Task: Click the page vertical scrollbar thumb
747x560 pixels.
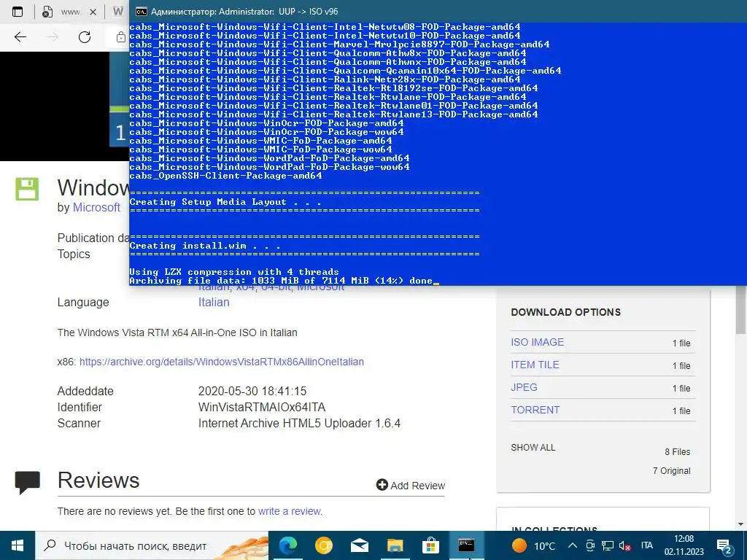Action: (x=741, y=310)
